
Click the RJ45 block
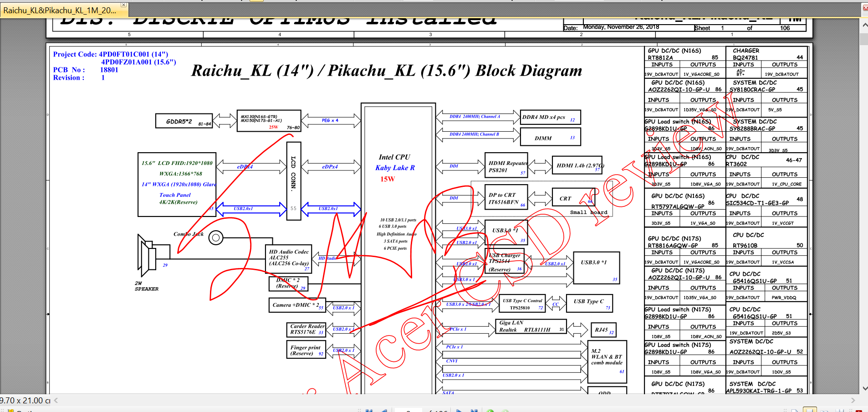coord(603,330)
